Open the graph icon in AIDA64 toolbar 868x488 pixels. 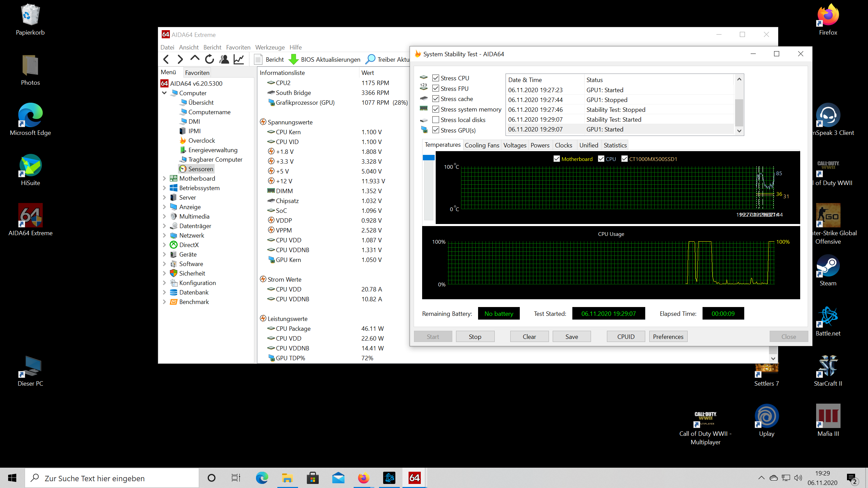239,59
